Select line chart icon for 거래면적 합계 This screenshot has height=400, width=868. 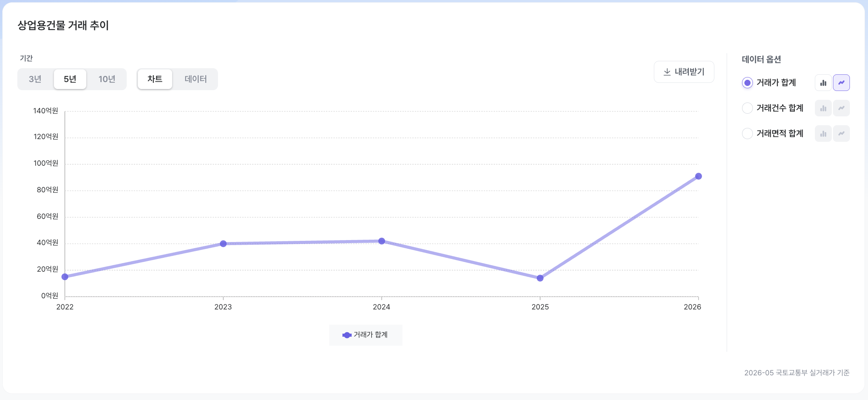[841, 134]
